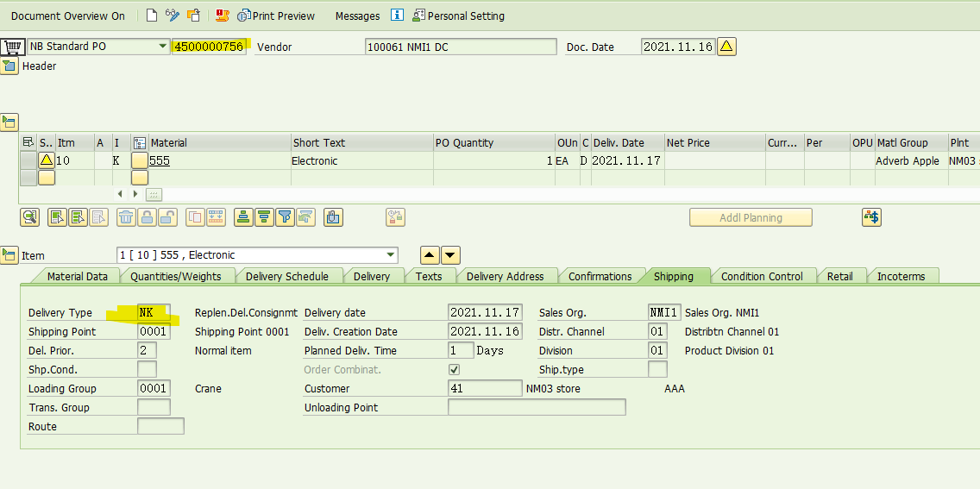Click the Sort ascending icon
Viewport: 980px width, 489px height.
(244, 217)
